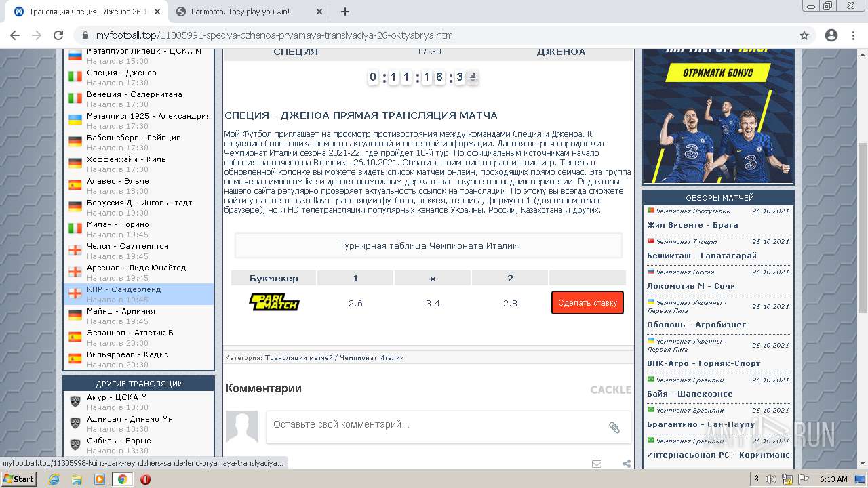The height and width of the screenshot is (488, 868).
Task: Open Бешикташ - Галатасарай review
Action: [702, 256]
